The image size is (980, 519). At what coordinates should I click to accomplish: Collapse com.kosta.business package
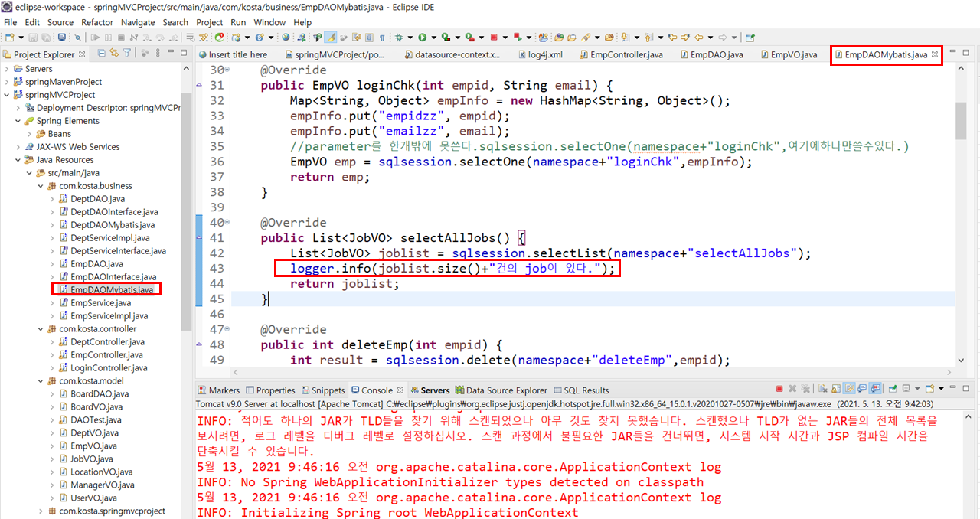pos(41,186)
